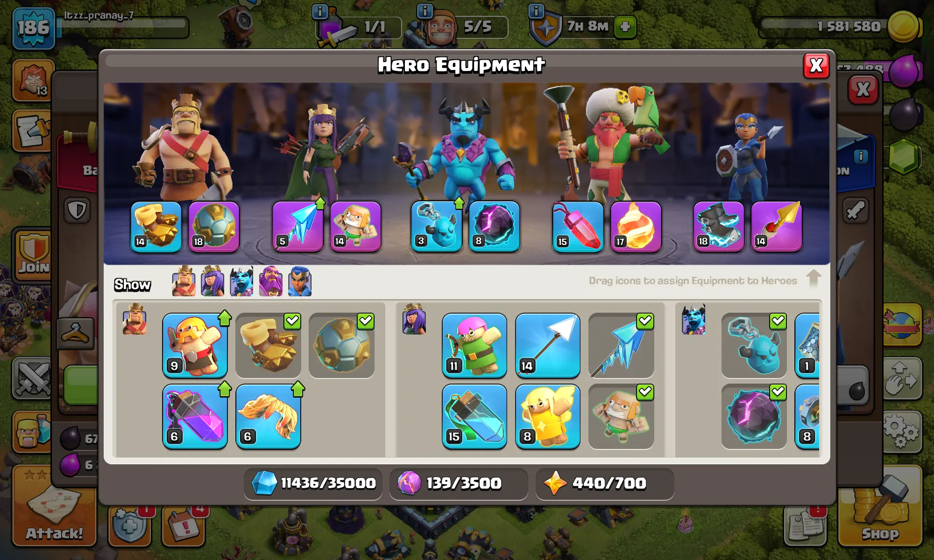Open Minion Prince's equipped Dark Orb slot
934x560 pixels.
pos(494,226)
